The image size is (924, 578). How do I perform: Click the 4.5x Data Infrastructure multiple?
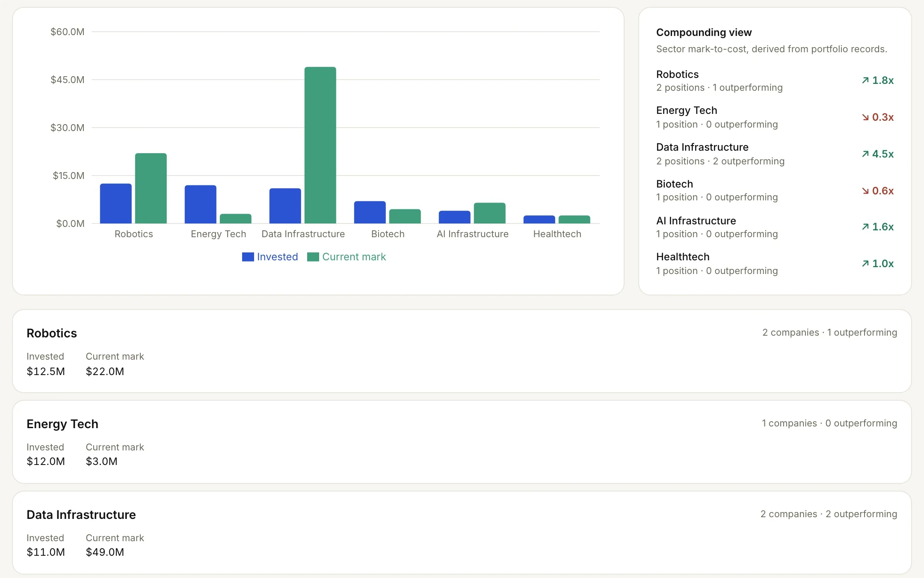[x=883, y=154]
